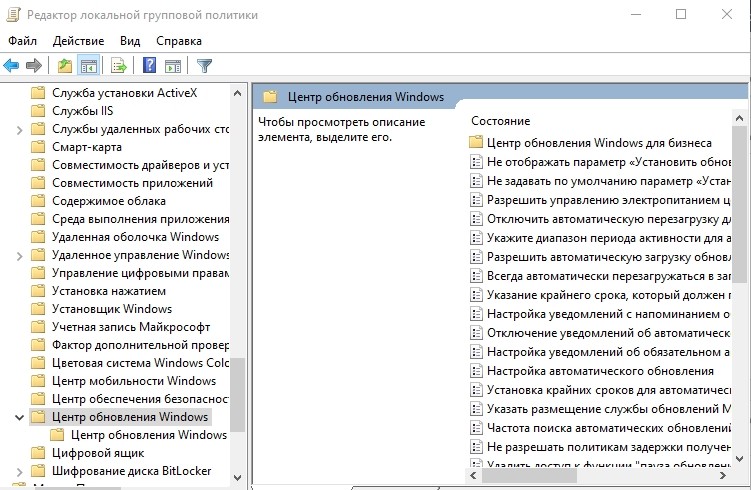Click the horizontal scrollbar left arrow
Image resolution: width=751 pixels, height=490 pixels.
coord(474,476)
